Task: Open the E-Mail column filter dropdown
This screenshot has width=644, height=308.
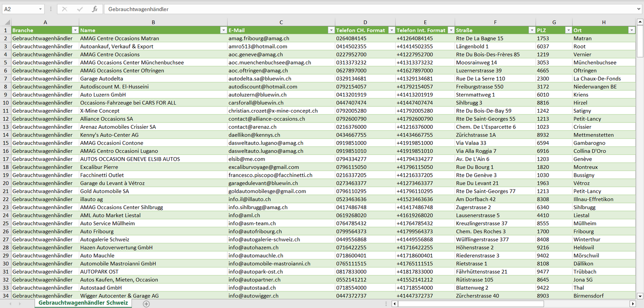Action: (331, 30)
